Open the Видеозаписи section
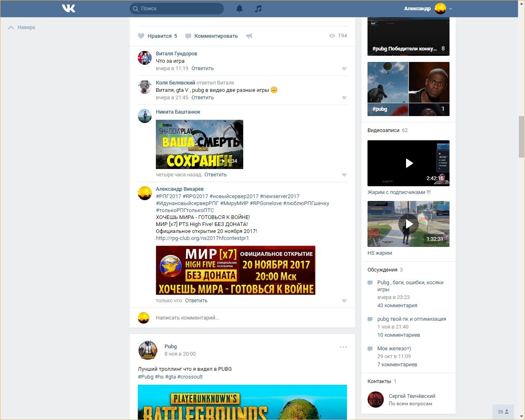 pos(383,130)
